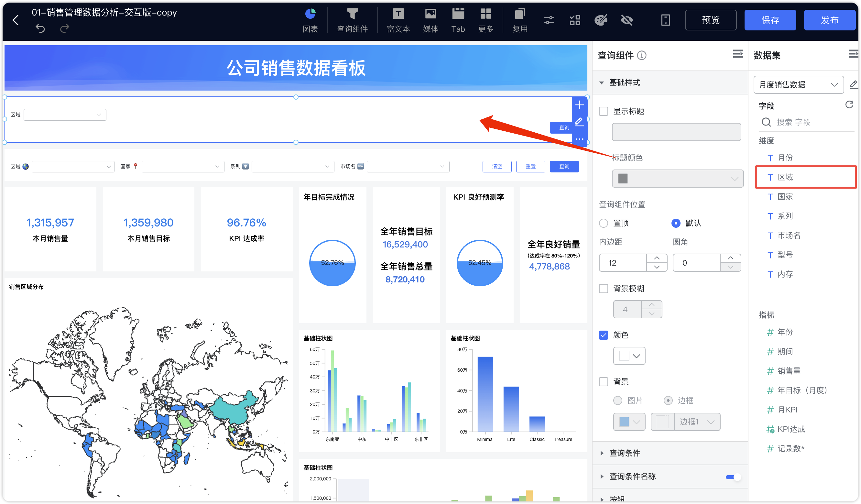Click the 重置 button
Image resolution: width=861 pixels, height=504 pixels.
(x=530, y=167)
